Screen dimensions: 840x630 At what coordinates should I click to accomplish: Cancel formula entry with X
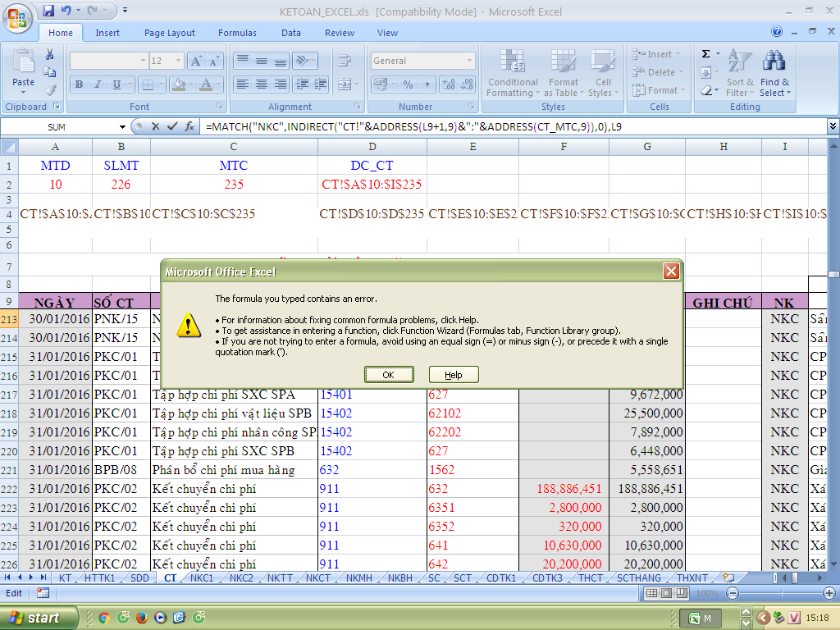(x=155, y=126)
